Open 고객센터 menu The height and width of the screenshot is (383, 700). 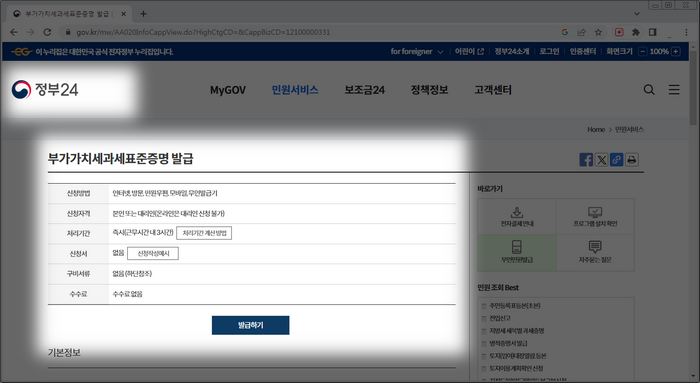(x=493, y=90)
